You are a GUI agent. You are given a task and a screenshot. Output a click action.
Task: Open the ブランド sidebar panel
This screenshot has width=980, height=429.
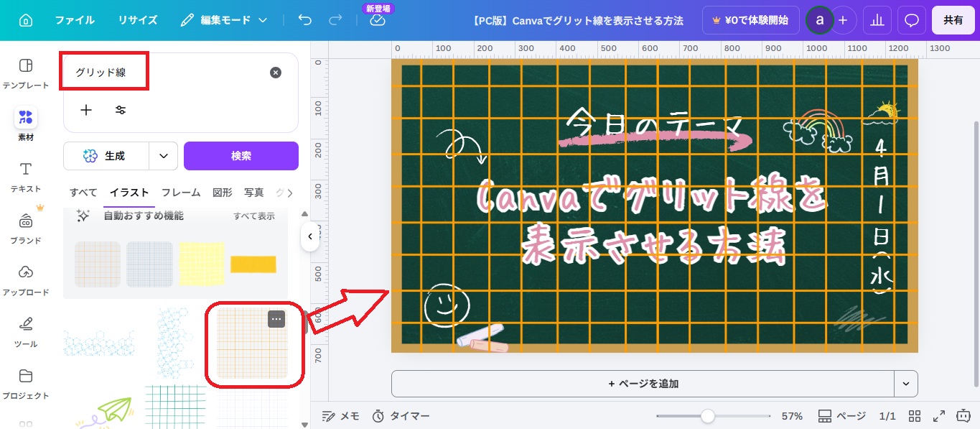click(26, 229)
